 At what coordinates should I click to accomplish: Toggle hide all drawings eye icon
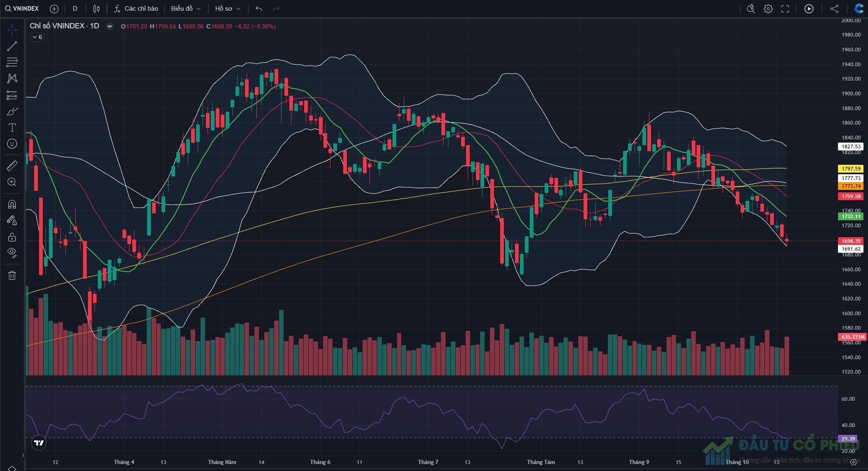[x=12, y=253]
